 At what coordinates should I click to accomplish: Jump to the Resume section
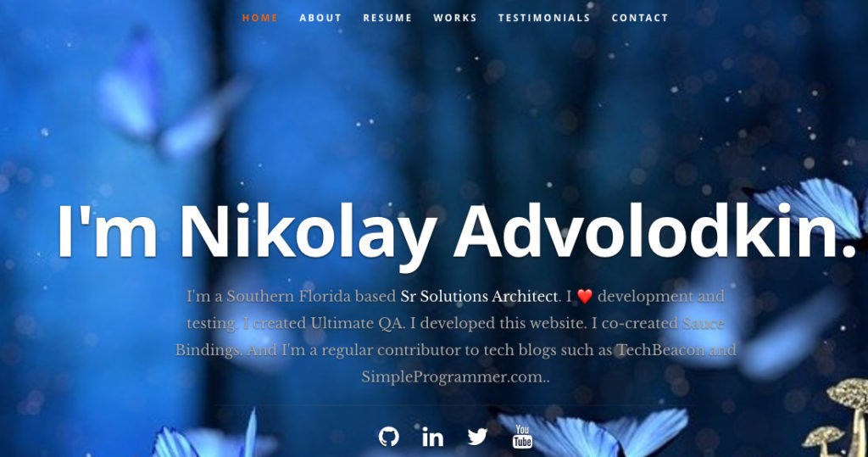[387, 18]
